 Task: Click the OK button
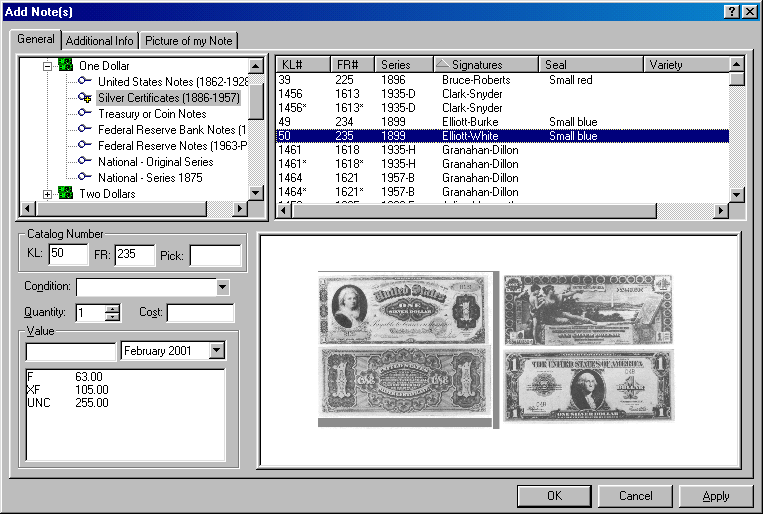(554, 496)
